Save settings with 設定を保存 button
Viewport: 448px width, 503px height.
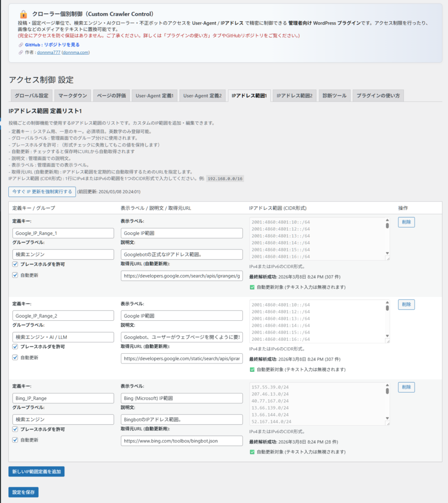(x=23, y=492)
